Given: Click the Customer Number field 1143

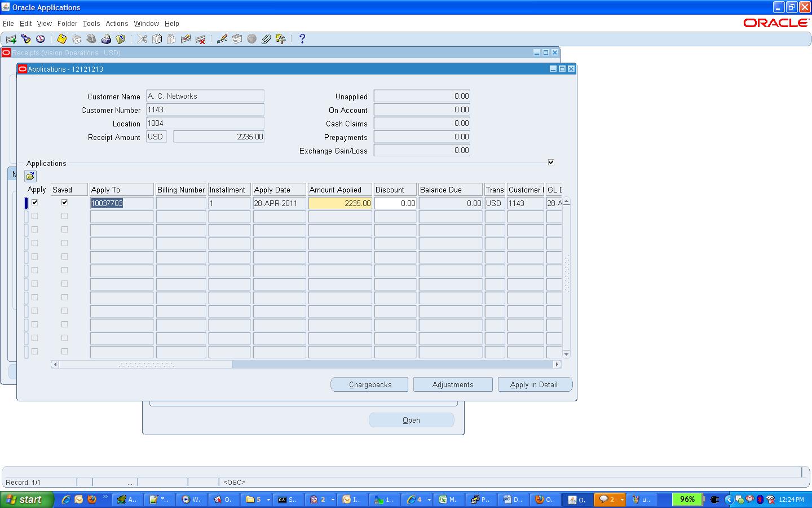Looking at the screenshot, I should (205, 110).
